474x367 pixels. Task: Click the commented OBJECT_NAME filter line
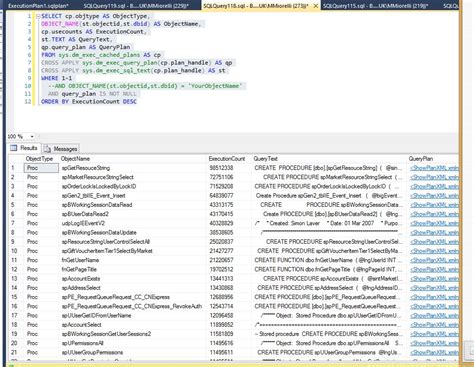[145, 86]
